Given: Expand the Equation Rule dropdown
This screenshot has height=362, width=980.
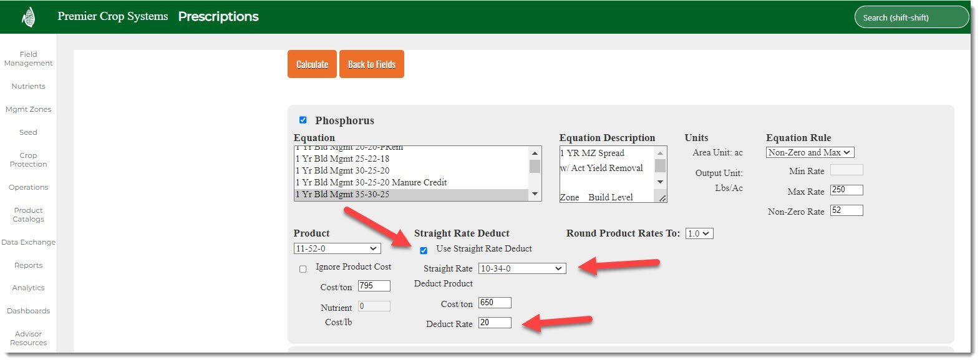Looking at the screenshot, I should pos(810,152).
